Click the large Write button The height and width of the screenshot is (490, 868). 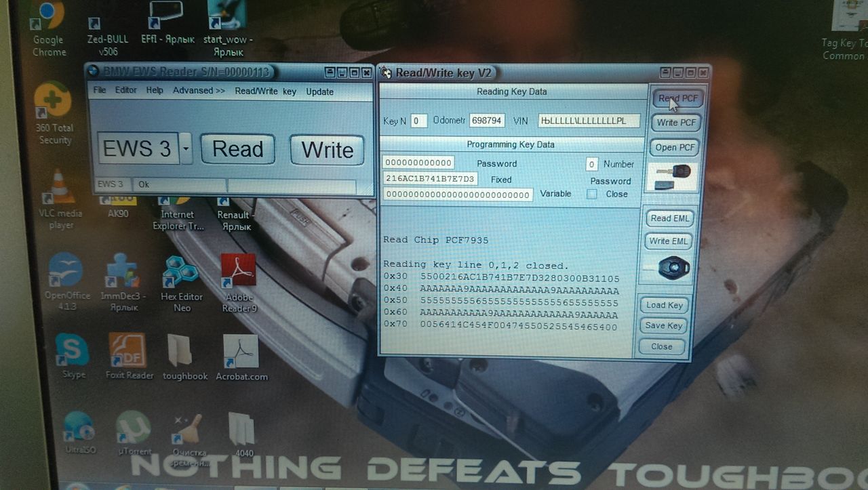pos(327,150)
